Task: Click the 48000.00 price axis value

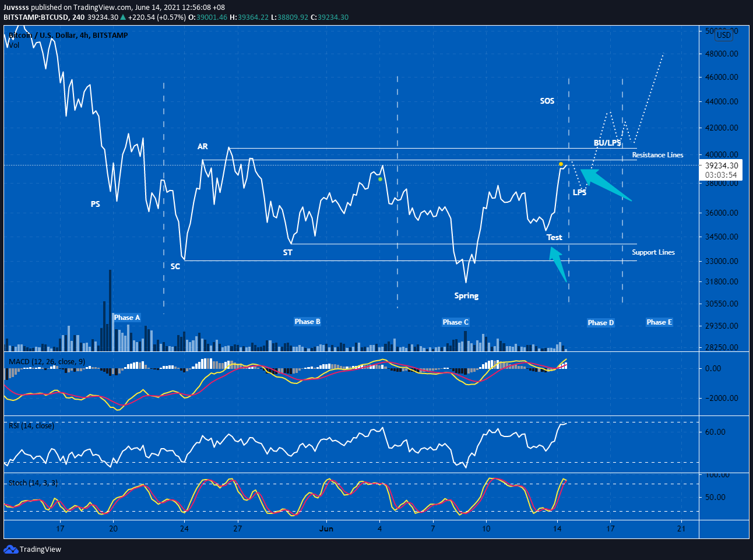Action: pyautogui.click(x=722, y=54)
